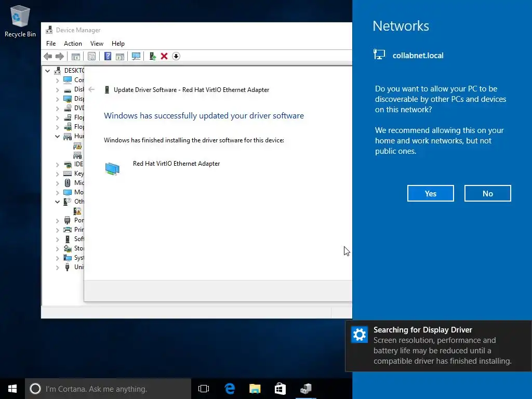Click the blue Help question-mark toolbar icon

click(x=108, y=56)
